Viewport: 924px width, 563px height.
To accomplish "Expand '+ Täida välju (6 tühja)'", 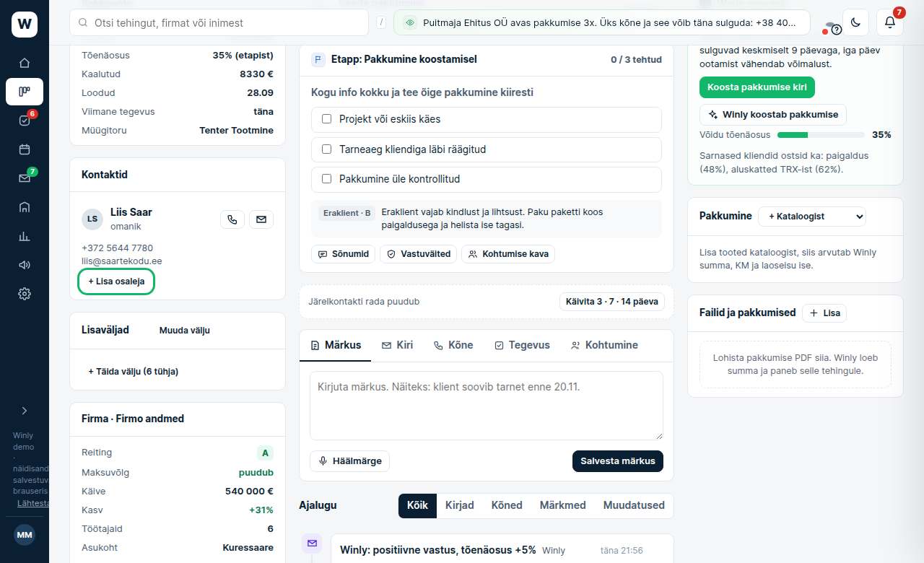I will tap(134, 372).
